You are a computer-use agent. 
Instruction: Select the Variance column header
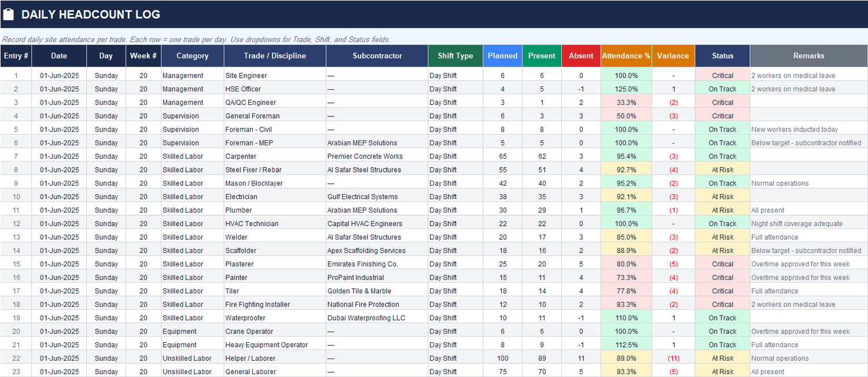(x=673, y=56)
